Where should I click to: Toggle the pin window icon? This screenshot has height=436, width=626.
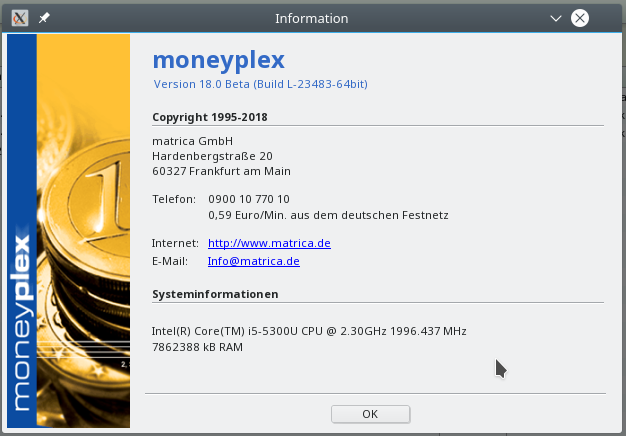(44, 18)
